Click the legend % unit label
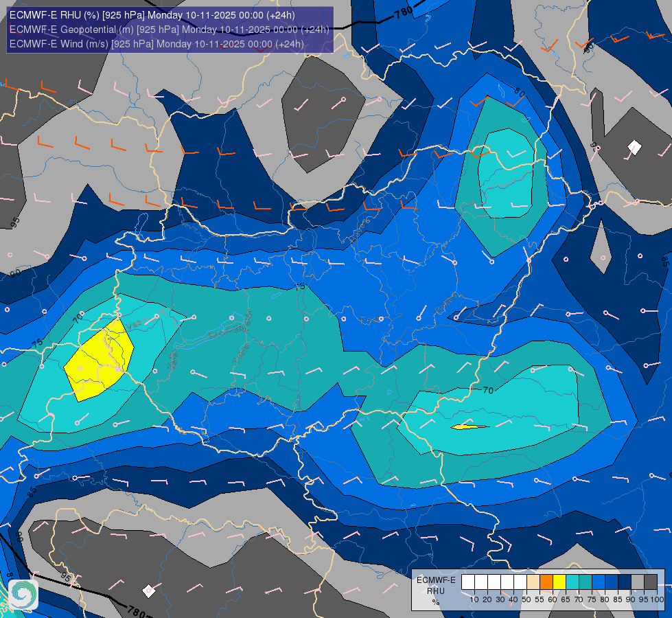The image size is (672, 618). pos(436,602)
